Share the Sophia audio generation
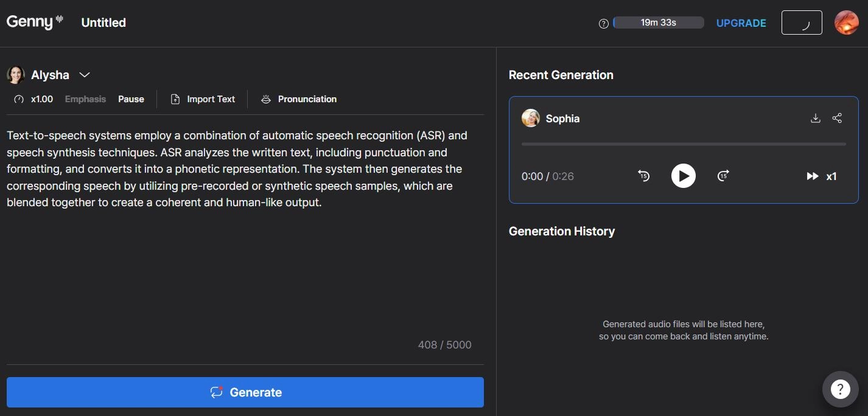 tap(837, 119)
